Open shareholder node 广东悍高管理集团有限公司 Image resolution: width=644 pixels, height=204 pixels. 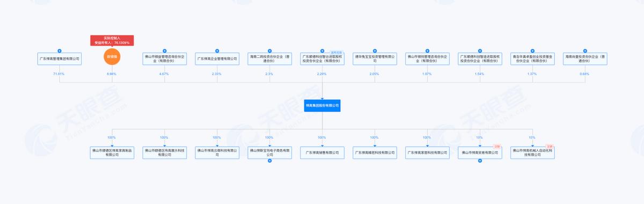tap(60, 59)
